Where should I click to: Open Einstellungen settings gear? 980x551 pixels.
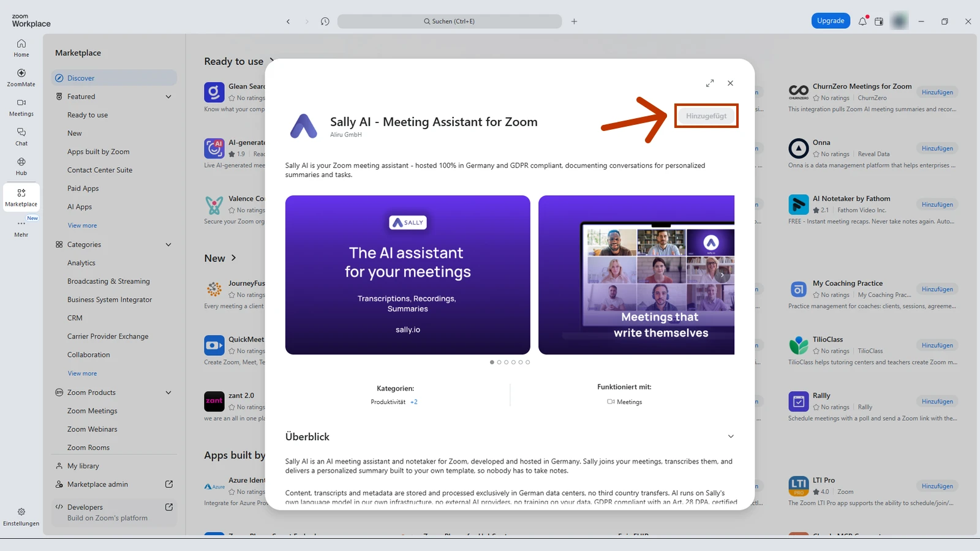[21, 517]
